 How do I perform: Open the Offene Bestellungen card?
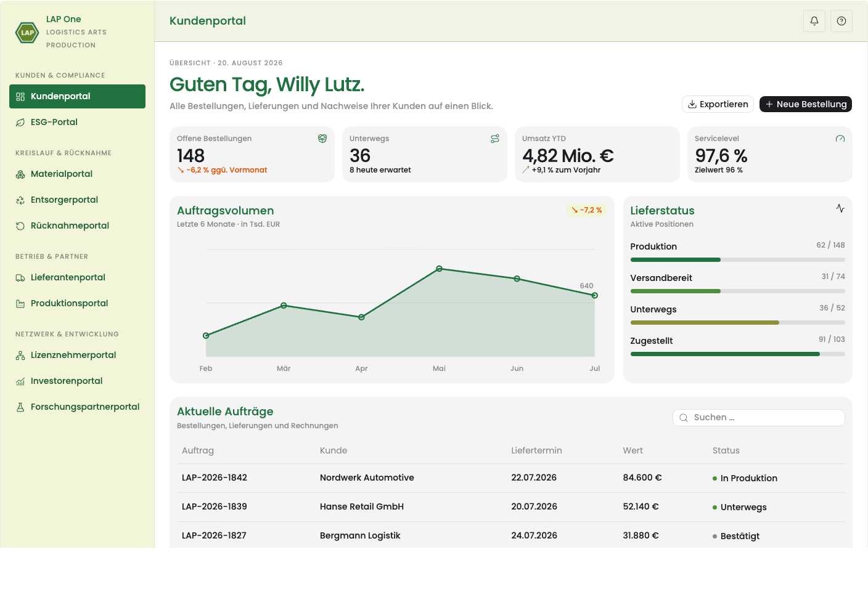(252, 155)
